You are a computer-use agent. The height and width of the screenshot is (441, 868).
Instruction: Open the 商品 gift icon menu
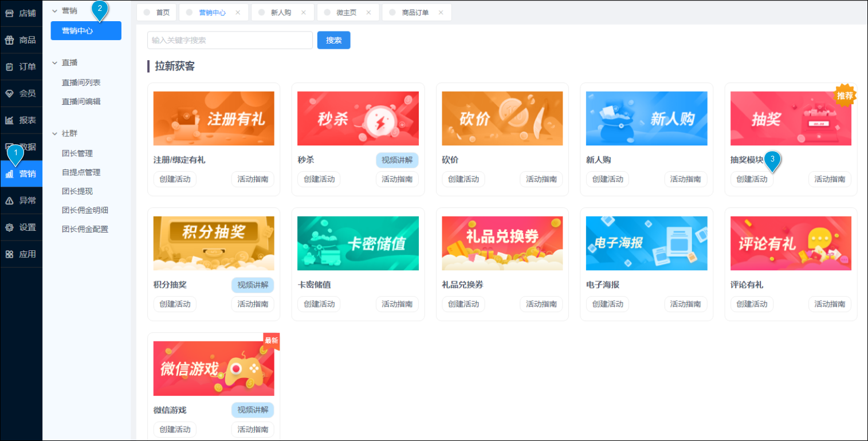[10, 40]
